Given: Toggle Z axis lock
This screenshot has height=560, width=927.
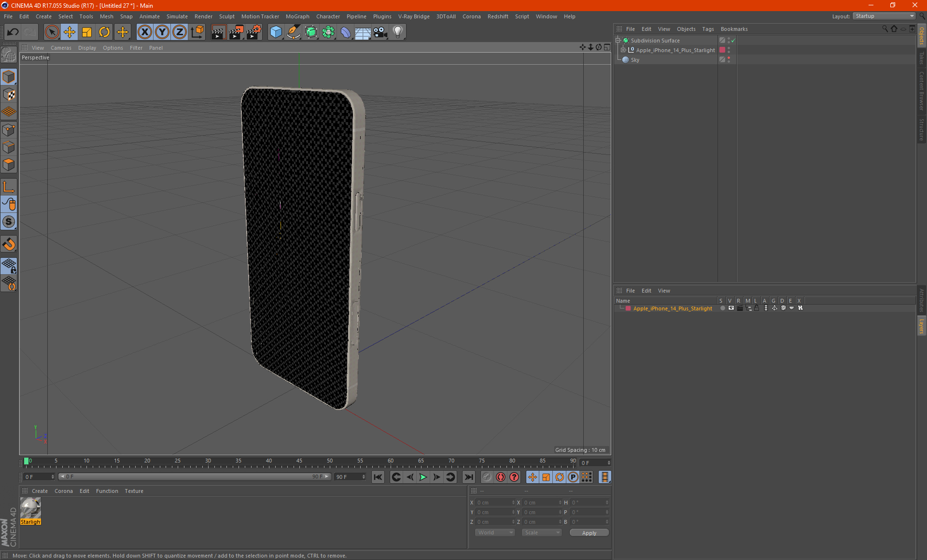Looking at the screenshot, I should point(180,32).
